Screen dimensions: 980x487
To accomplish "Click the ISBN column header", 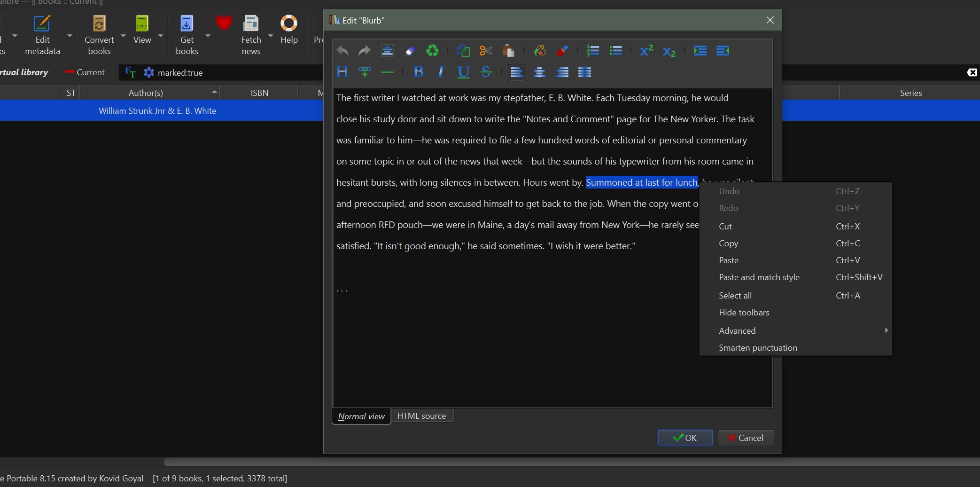I will click(259, 93).
